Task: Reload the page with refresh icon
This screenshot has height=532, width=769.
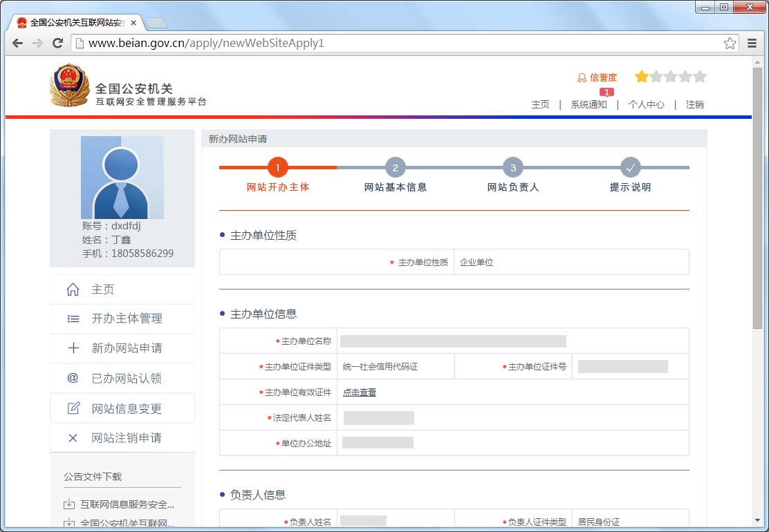Action: tap(58, 43)
